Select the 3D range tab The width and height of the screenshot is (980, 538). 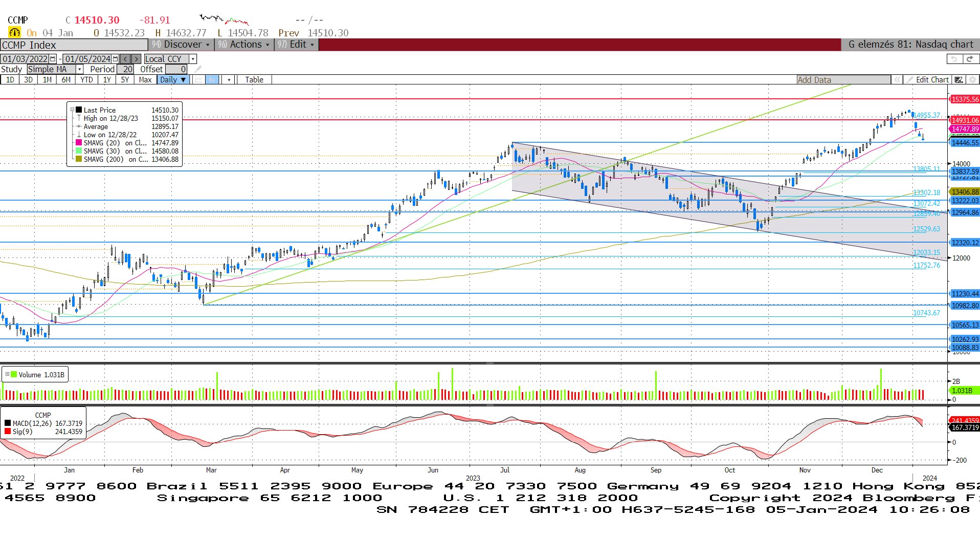[29, 80]
